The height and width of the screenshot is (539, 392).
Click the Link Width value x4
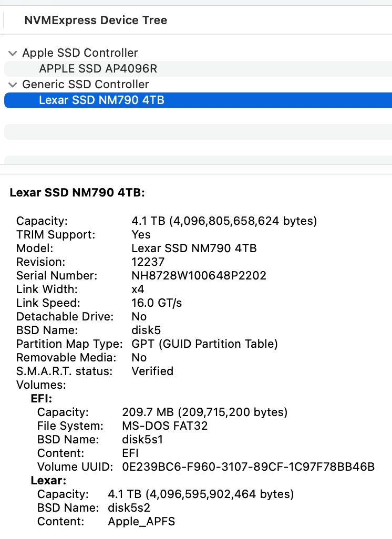click(x=138, y=289)
